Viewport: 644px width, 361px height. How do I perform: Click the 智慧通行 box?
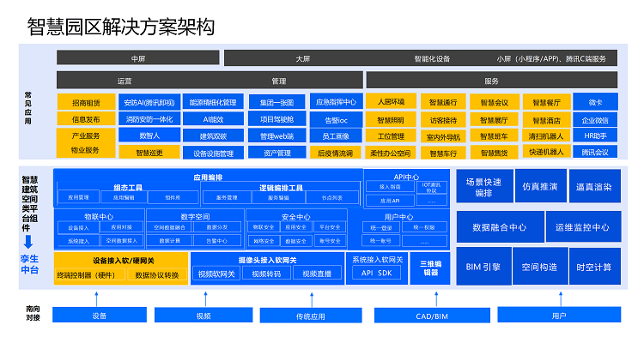(x=443, y=102)
